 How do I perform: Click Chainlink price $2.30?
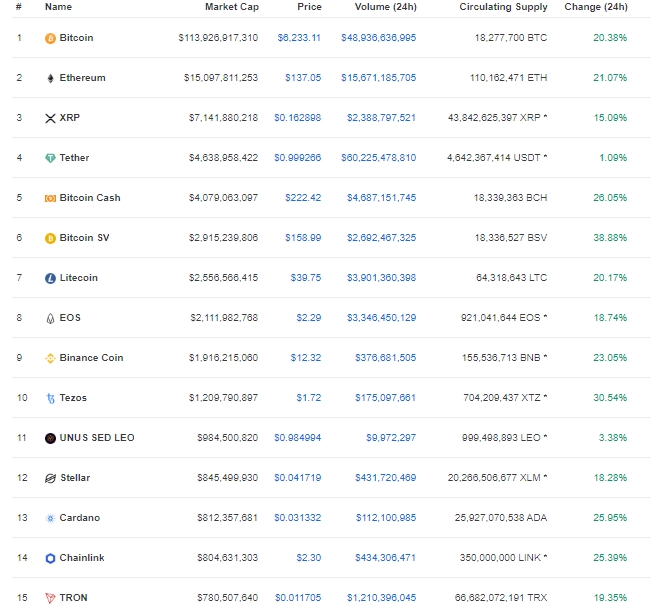tap(308, 558)
